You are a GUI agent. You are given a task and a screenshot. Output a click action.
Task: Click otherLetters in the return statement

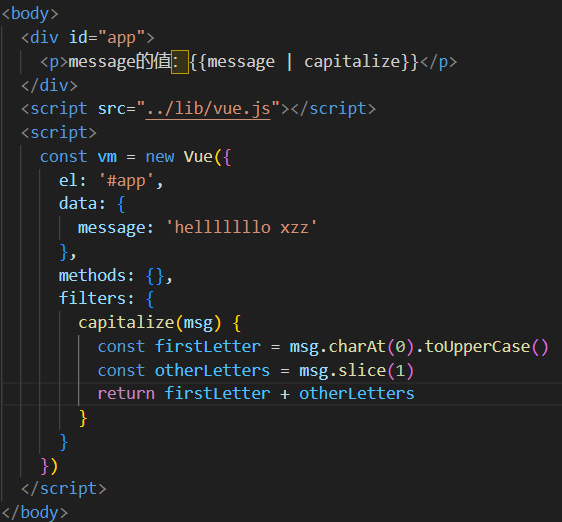coord(357,394)
